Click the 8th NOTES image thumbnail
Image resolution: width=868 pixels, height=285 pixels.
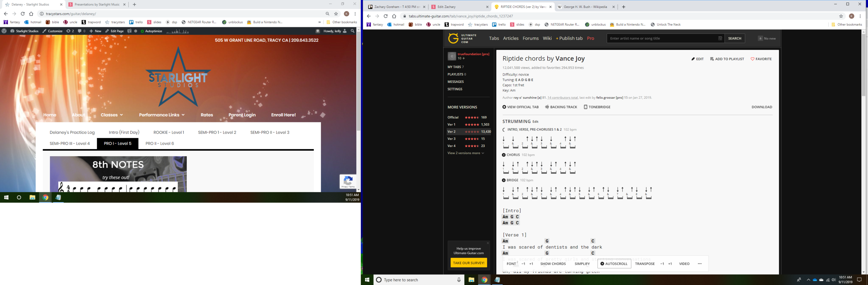click(x=118, y=174)
